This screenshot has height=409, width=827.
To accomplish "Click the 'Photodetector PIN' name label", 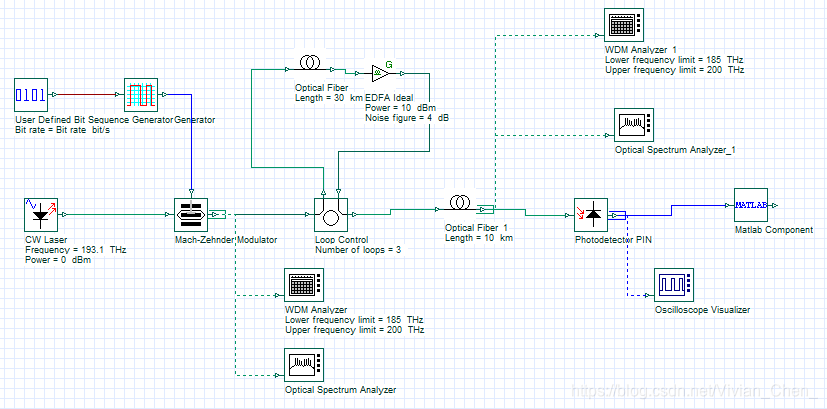I will click(x=613, y=240).
